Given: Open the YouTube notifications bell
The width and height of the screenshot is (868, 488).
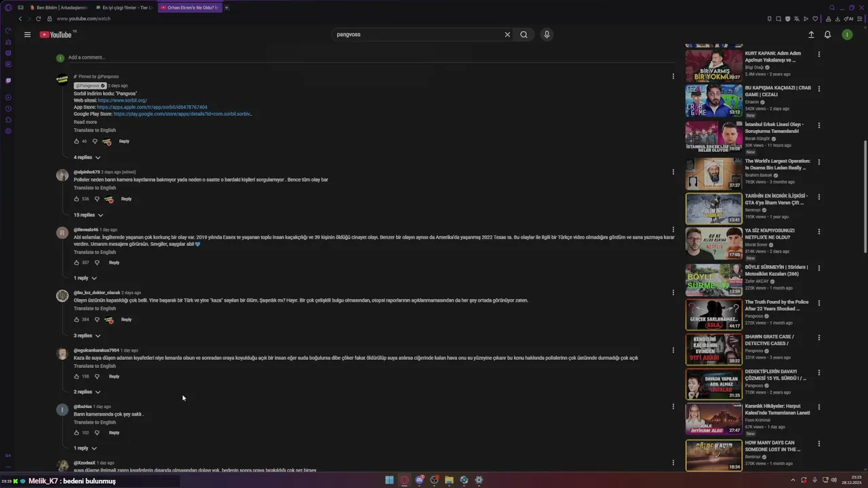Looking at the screenshot, I should point(827,35).
